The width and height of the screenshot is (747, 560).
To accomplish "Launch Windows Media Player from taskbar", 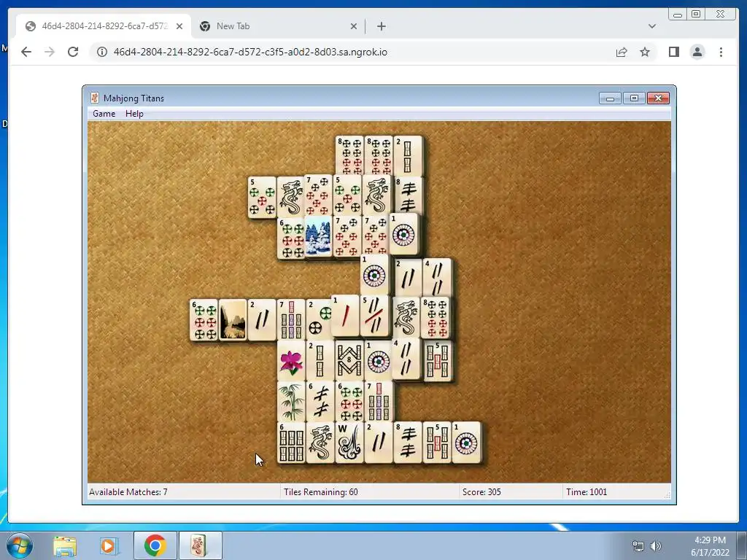I will (x=108, y=545).
